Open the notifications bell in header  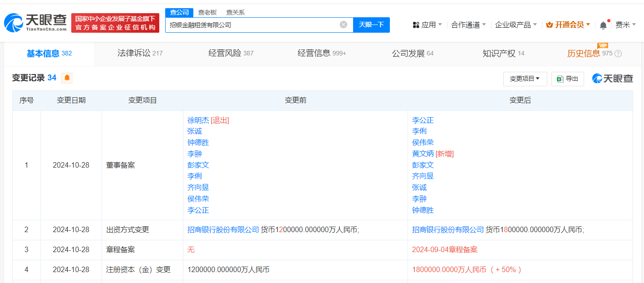pyautogui.click(x=603, y=25)
